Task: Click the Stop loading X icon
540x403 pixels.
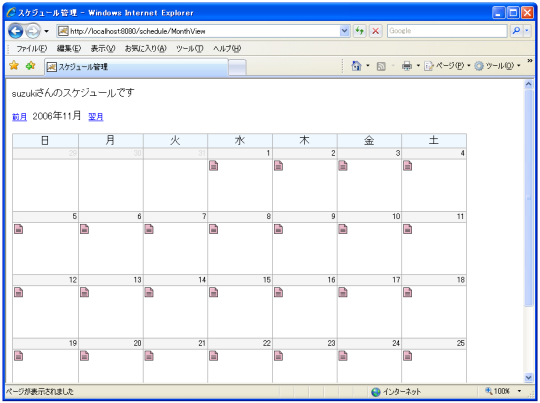Action: click(x=376, y=31)
